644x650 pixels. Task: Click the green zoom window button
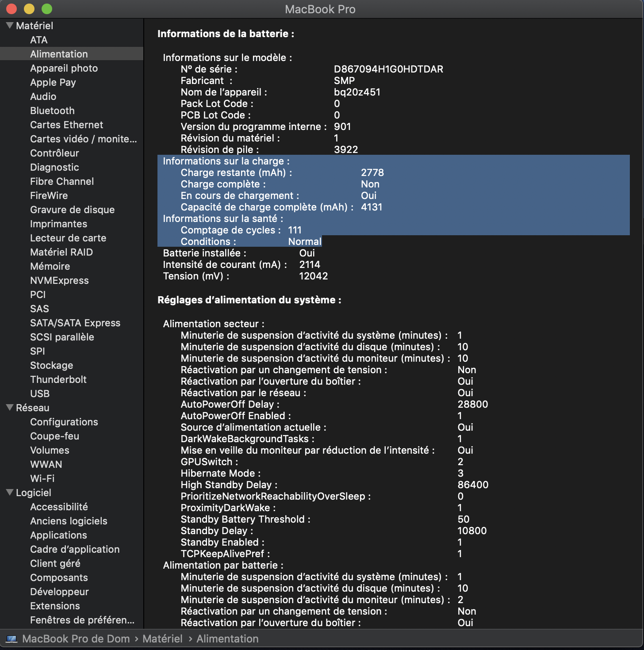tap(47, 9)
